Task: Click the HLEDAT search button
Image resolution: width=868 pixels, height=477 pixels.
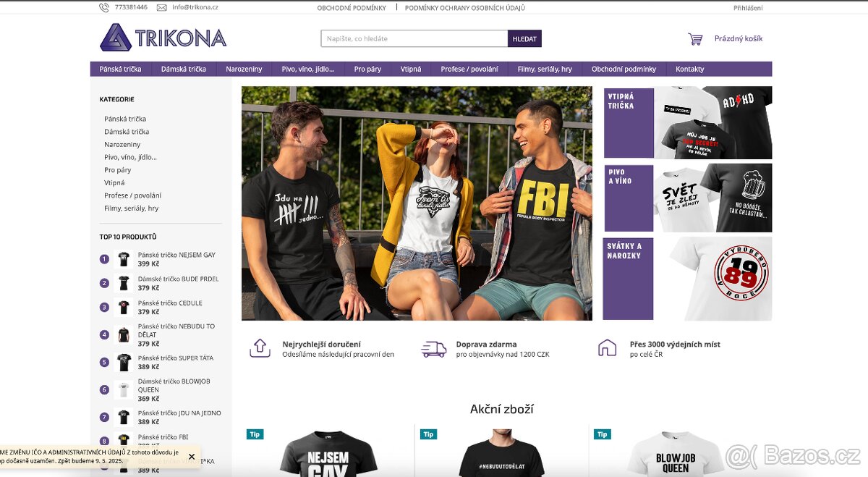Action: [524, 39]
